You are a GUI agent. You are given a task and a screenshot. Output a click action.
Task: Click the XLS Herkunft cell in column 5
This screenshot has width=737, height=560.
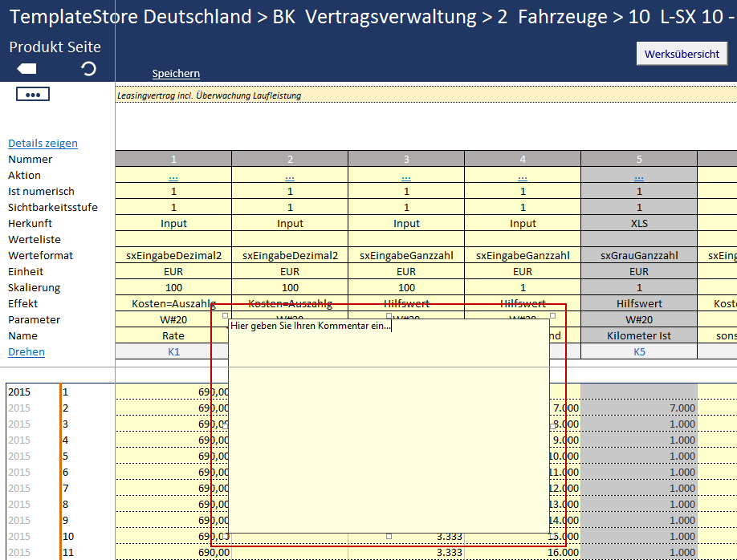coord(639,223)
